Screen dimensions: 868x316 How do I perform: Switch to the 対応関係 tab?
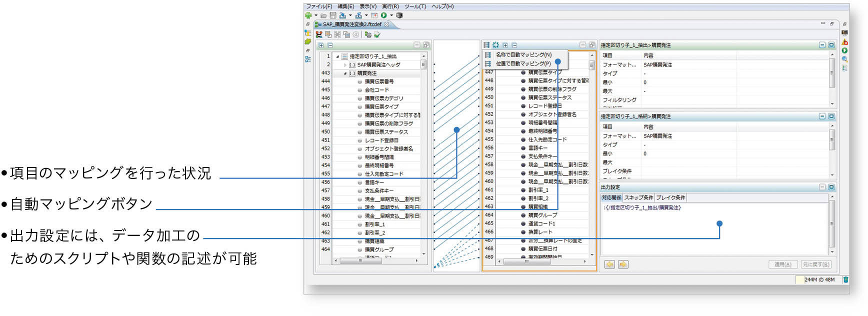point(612,197)
